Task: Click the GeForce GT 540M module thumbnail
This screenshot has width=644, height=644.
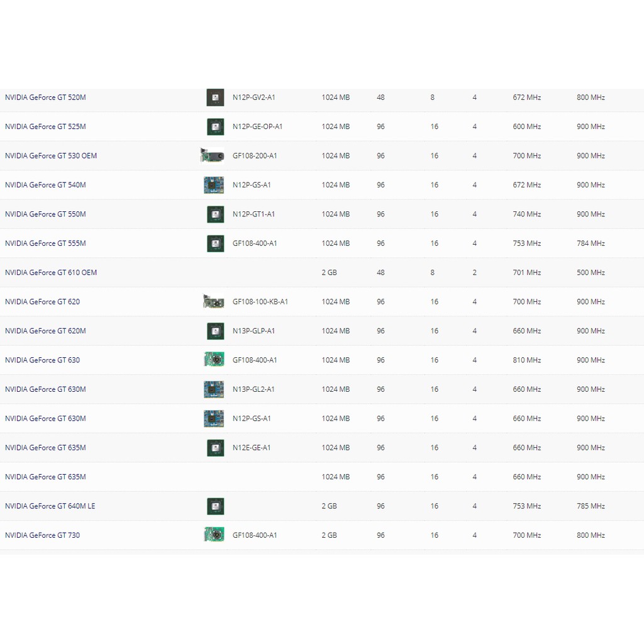Action: tap(214, 185)
